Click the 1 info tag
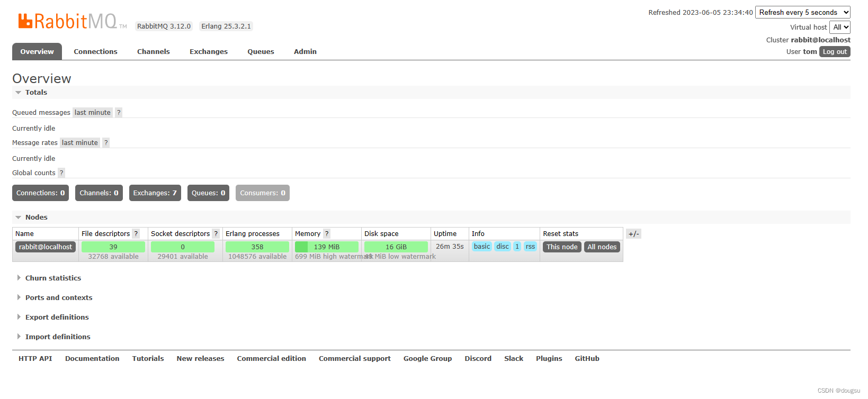 point(517,247)
